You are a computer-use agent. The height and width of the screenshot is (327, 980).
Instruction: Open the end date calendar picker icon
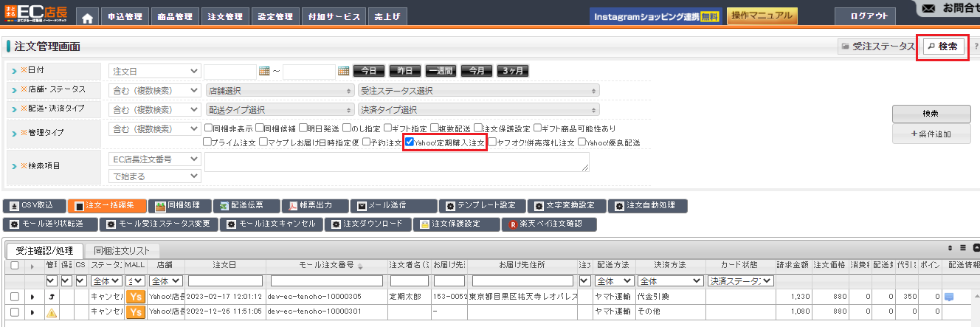pos(343,71)
